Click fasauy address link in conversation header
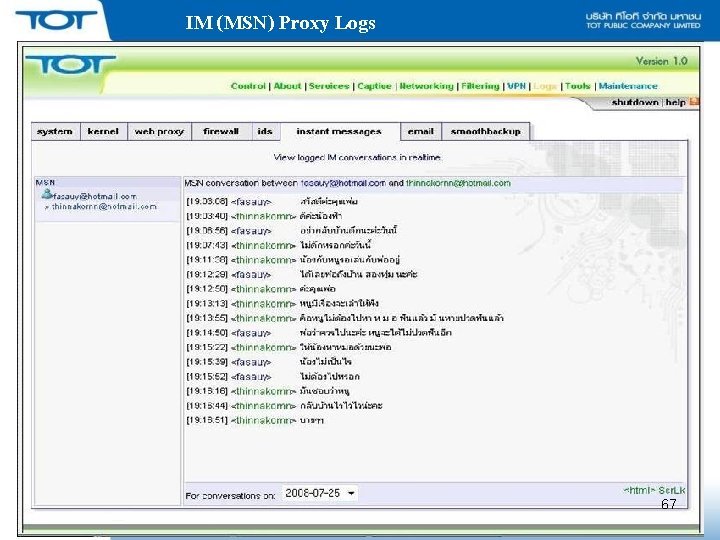This screenshot has height=540, width=720. [x=343, y=183]
